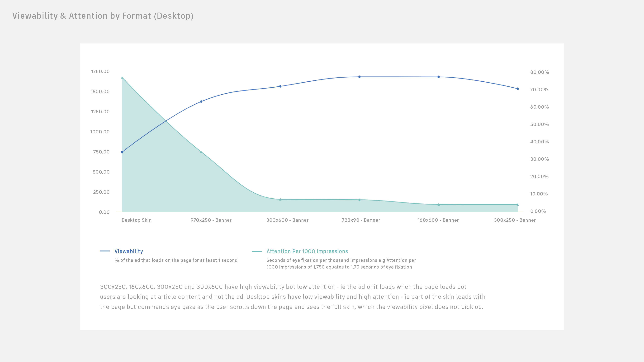Click the Viewability data point for 300x600 Banner
The width and height of the screenshot is (644, 362).
coord(280,86)
